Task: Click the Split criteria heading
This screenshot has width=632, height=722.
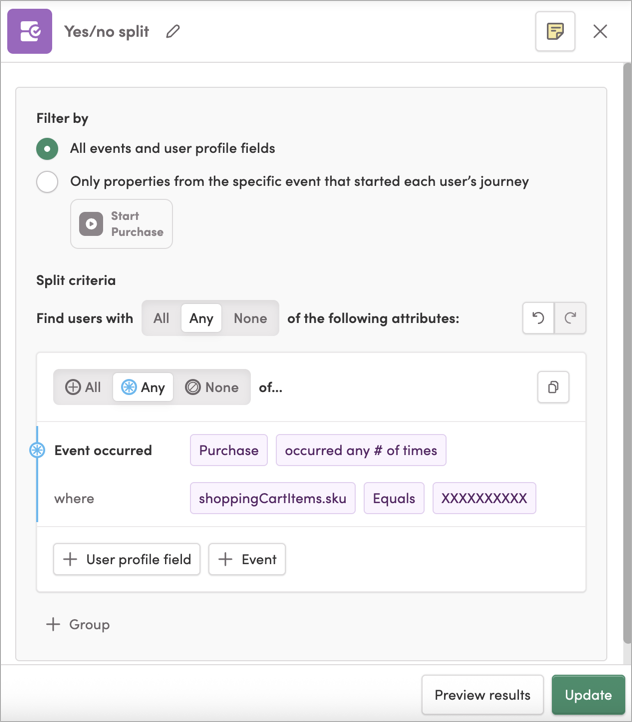Action: pyautogui.click(x=76, y=280)
